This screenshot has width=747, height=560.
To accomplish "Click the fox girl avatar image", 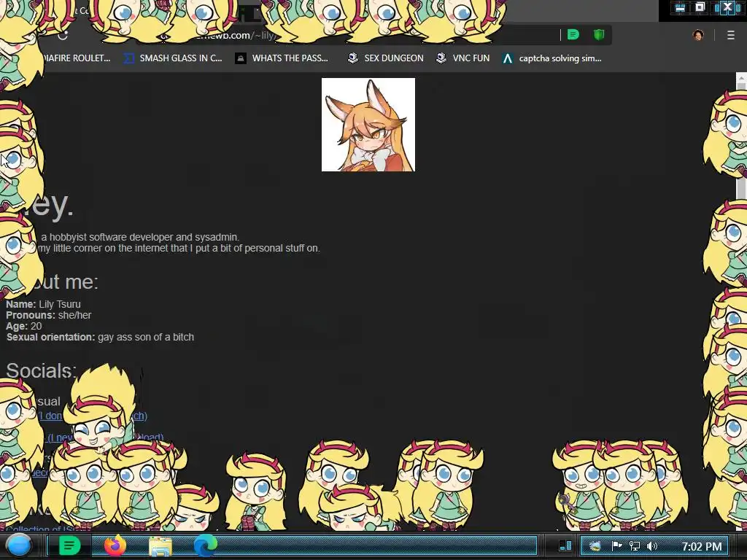I will (368, 125).
